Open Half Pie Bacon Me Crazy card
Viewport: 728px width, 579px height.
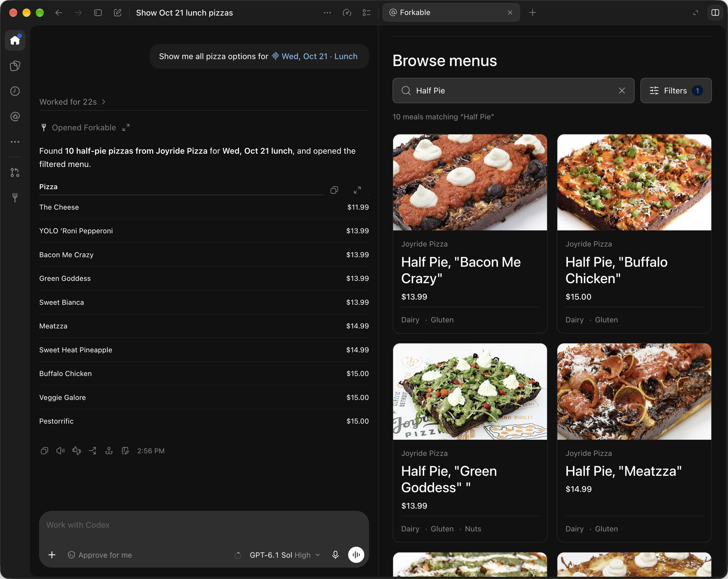(470, 234)
